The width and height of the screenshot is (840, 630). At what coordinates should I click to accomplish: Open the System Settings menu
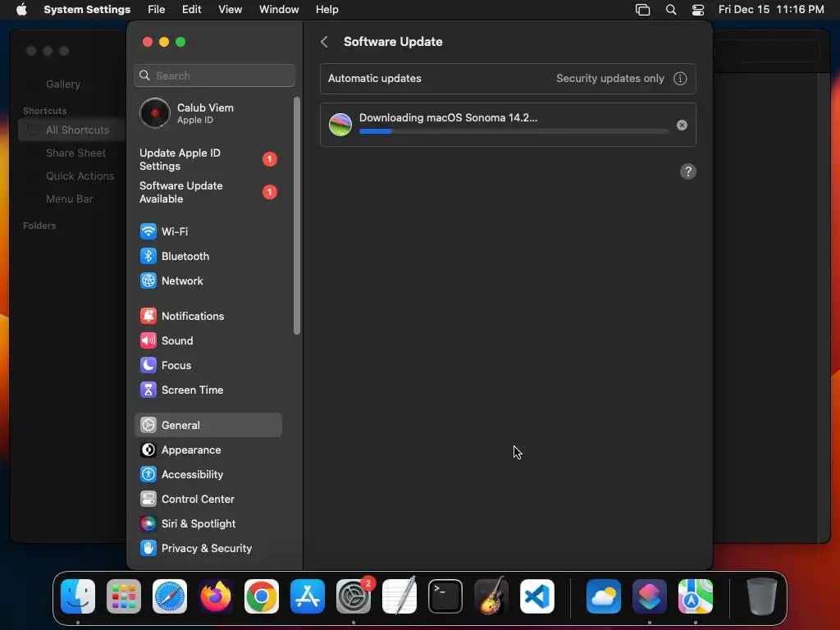[87, 10]
